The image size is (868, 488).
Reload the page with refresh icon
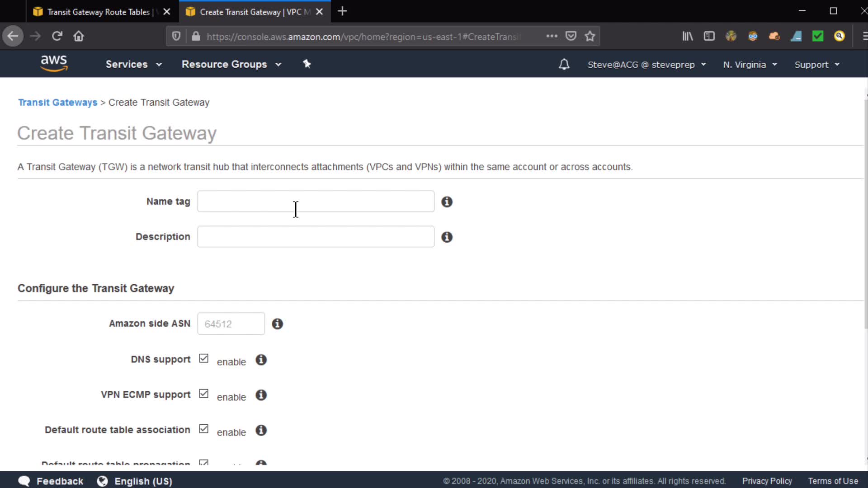(x=57, y=36)
